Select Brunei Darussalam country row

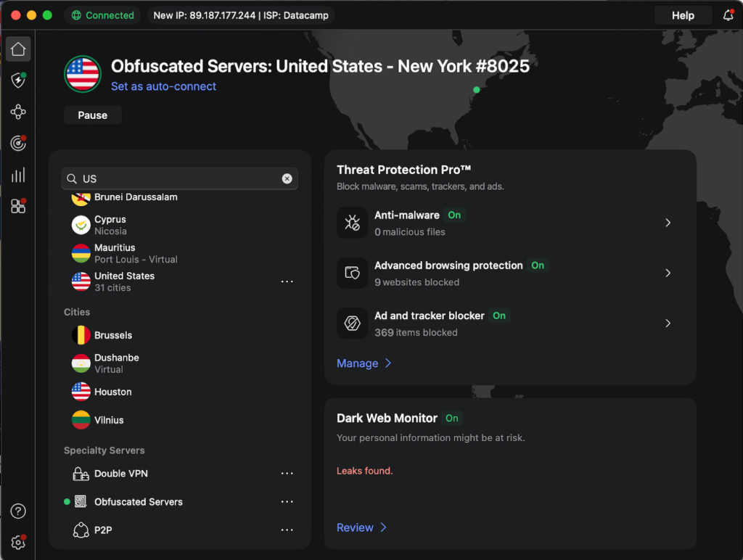click(180, 197)
